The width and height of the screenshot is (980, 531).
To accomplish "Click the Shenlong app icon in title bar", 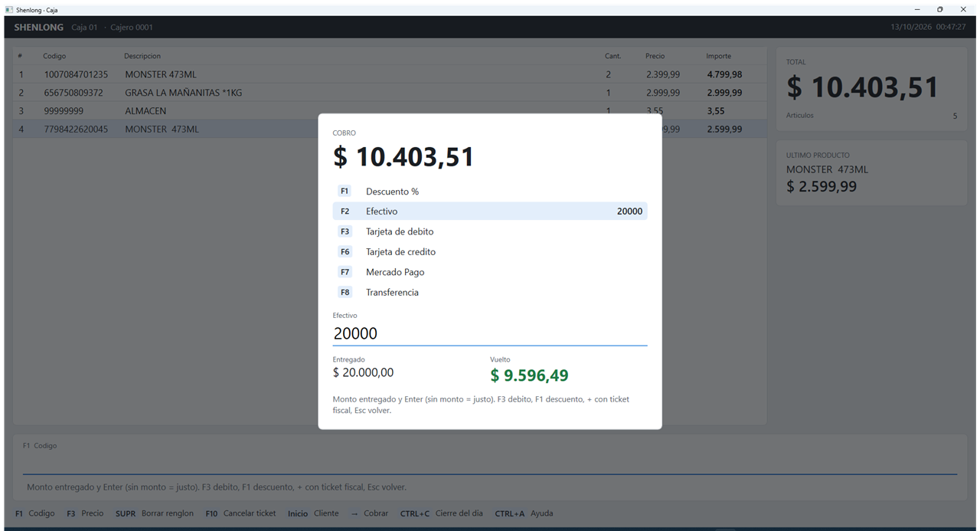I will pyautogui.click(x=8, y=9).
